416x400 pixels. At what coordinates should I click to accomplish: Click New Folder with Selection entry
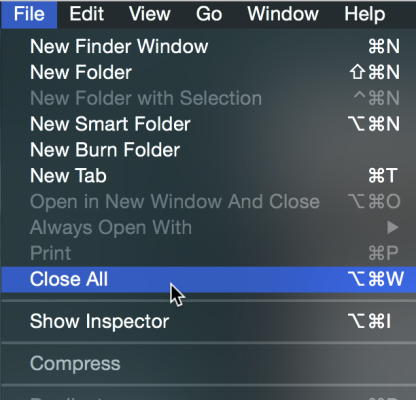208,98
